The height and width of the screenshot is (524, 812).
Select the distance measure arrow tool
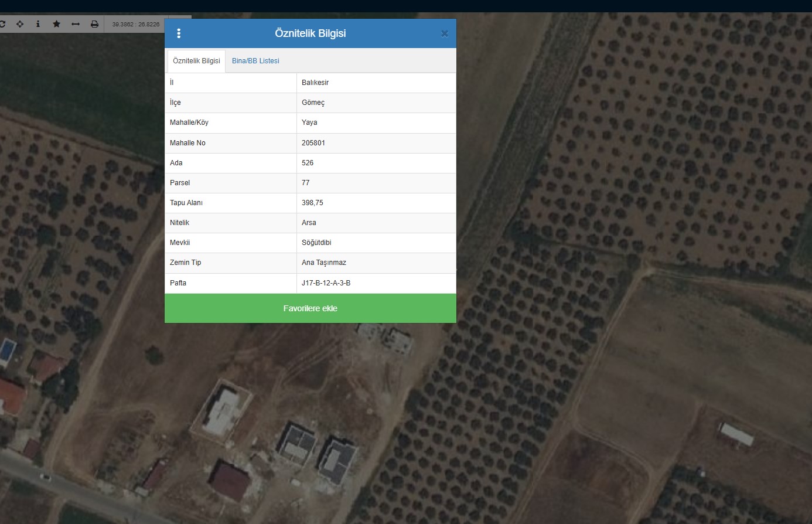76,24
